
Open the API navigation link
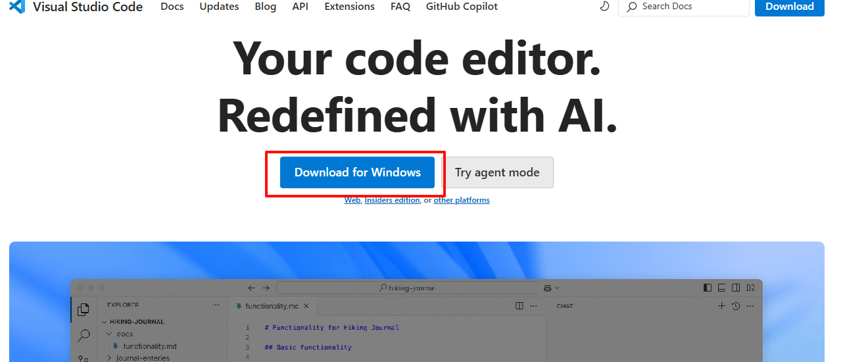coord(301,7)
